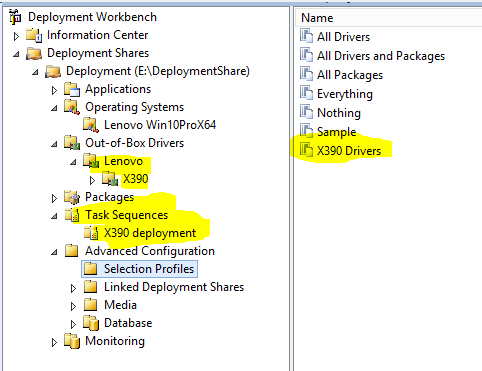Click the Sample profile icon
Image resolution: width=482 pixels, height=371 pixels.
(x=306, y=131)
